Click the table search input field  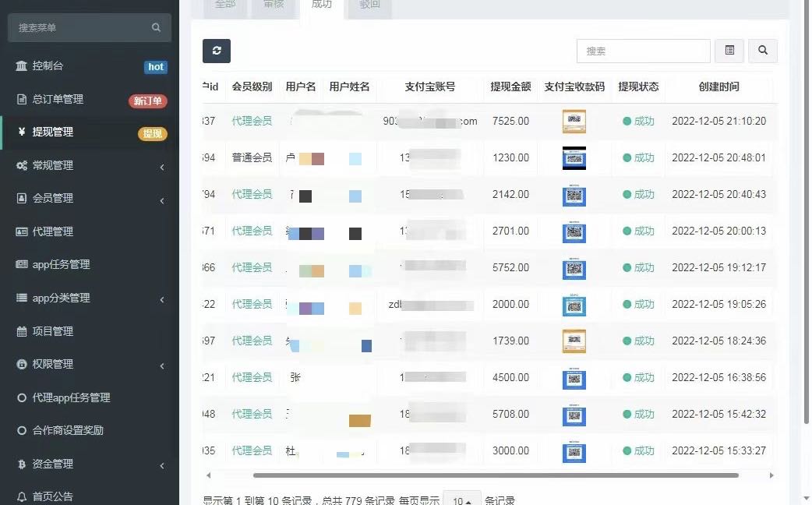(643, 51)
